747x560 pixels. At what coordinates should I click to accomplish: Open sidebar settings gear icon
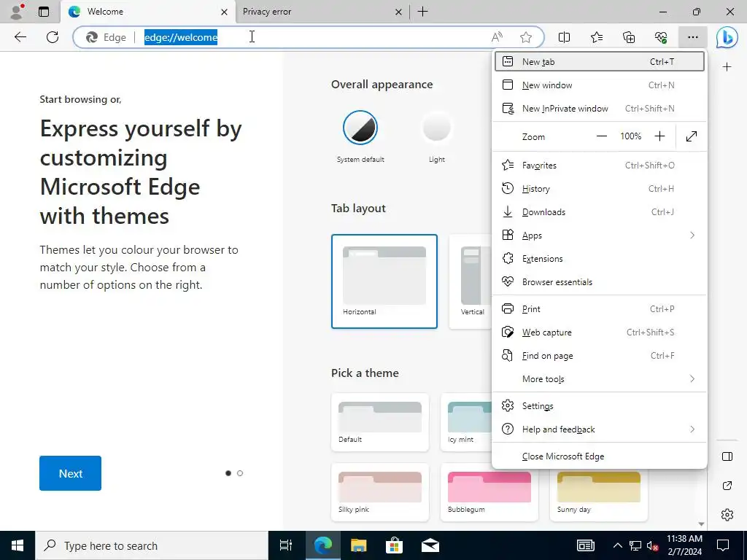pos(727,515)
